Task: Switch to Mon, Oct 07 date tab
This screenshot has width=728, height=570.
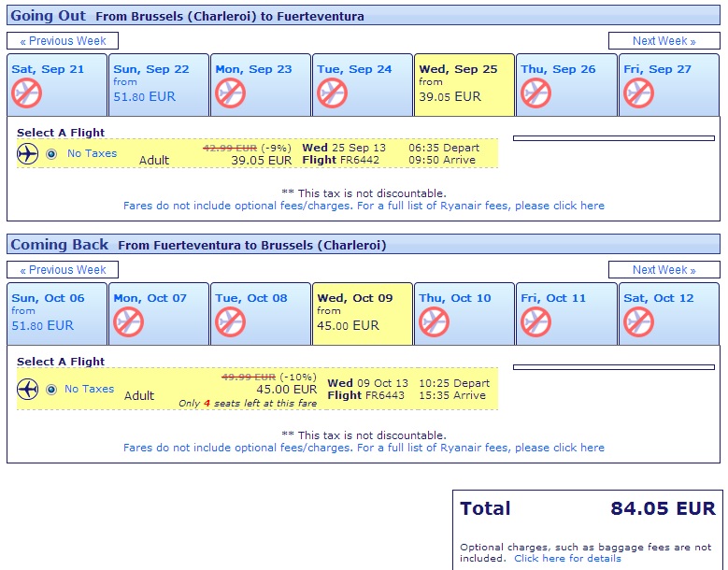Action: (158, 314)
